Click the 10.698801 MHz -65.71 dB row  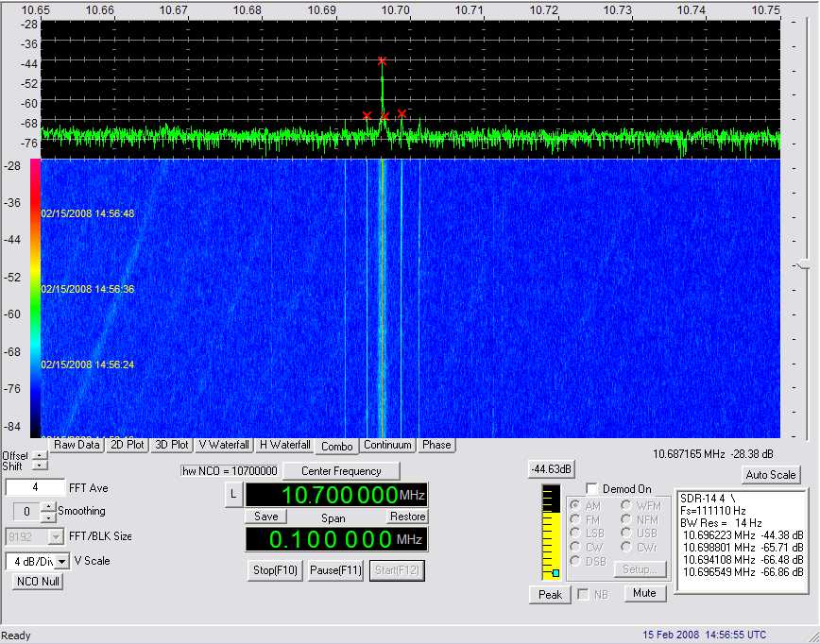point(743,548)
